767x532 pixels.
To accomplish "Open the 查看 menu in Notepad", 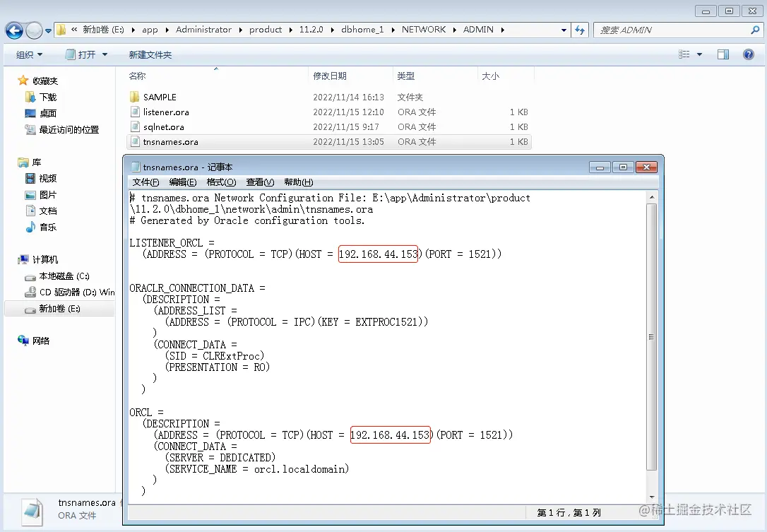I will 260,182.
